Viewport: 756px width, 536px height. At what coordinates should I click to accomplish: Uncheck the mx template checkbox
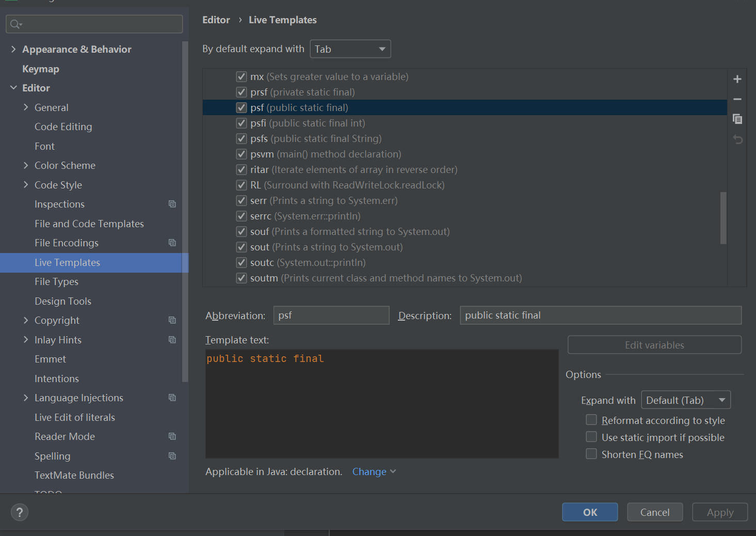[241, 76]
